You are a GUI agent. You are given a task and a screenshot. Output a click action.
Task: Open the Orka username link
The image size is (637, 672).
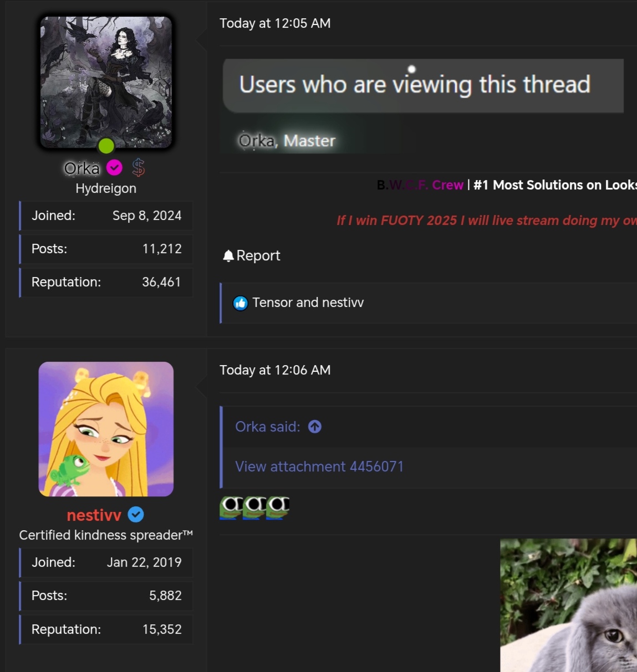click(81, 168)
